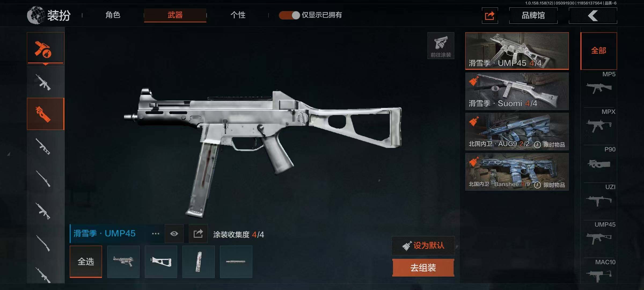Toggle skin preview eye icon
The image size is (644, 290).
pyautogui.click(x=174, y=234)
